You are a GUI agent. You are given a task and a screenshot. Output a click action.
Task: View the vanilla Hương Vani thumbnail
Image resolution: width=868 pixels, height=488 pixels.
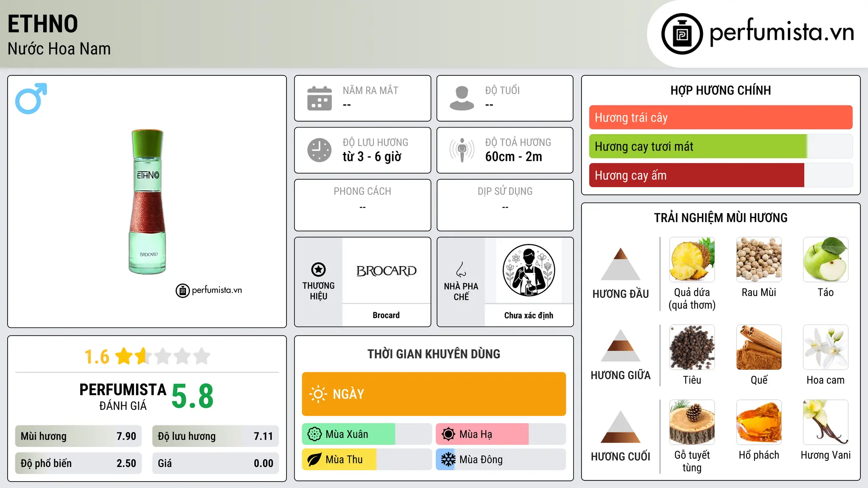(826, 422)
